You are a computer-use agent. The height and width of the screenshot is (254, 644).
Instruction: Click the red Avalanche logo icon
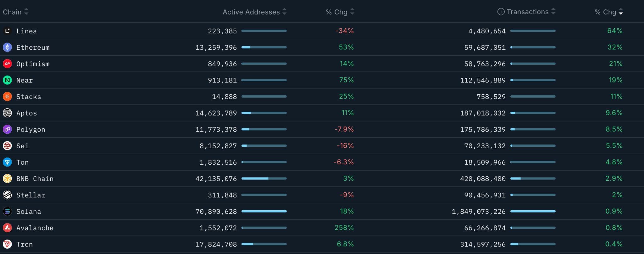[7, 228]
